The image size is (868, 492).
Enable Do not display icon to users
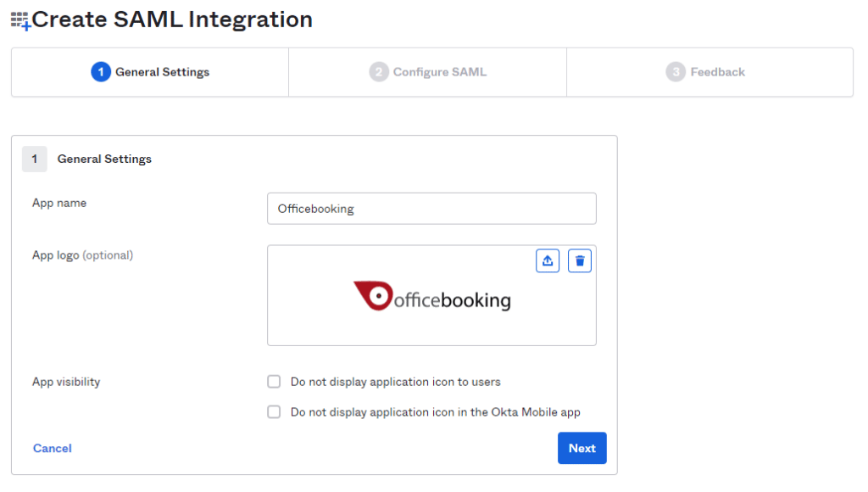tap(274, 382)
